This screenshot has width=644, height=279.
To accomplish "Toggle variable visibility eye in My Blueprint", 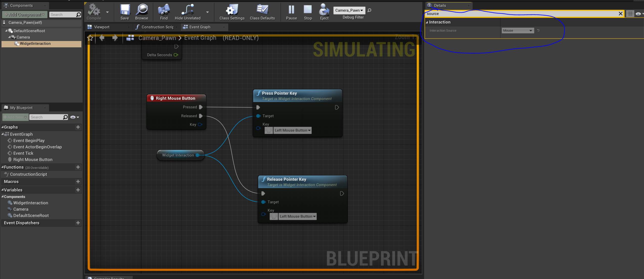I will (x=73, y=117).
